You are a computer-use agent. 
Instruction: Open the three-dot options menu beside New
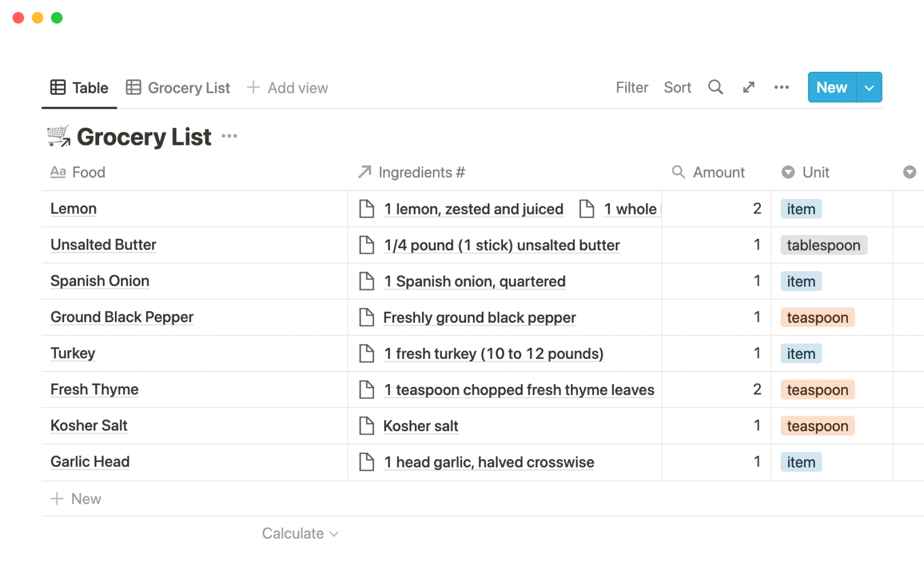(781, 87)
